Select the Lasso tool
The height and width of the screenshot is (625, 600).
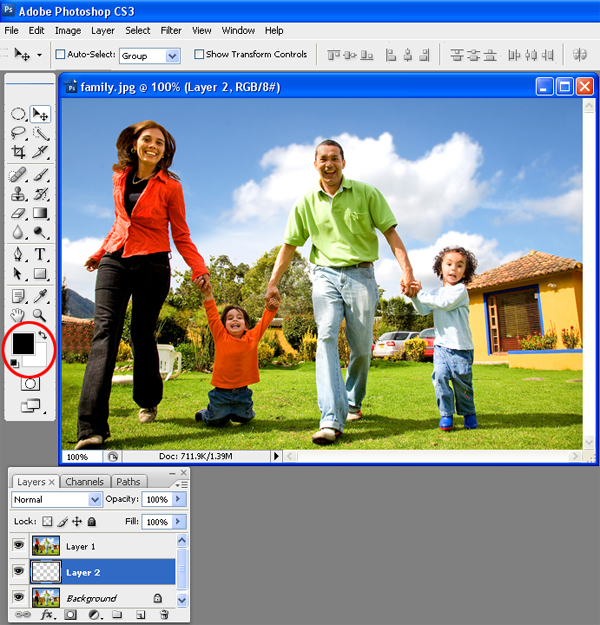[18, 133]
